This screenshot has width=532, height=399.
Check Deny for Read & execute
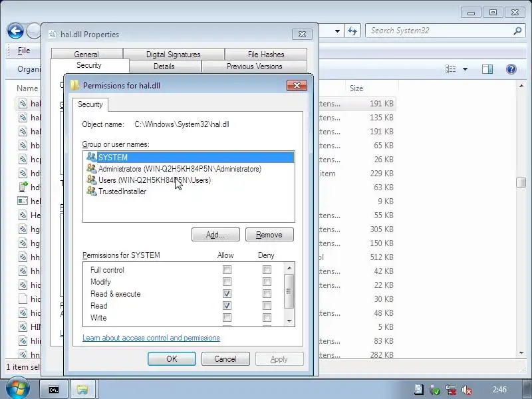tap(267, 293)
